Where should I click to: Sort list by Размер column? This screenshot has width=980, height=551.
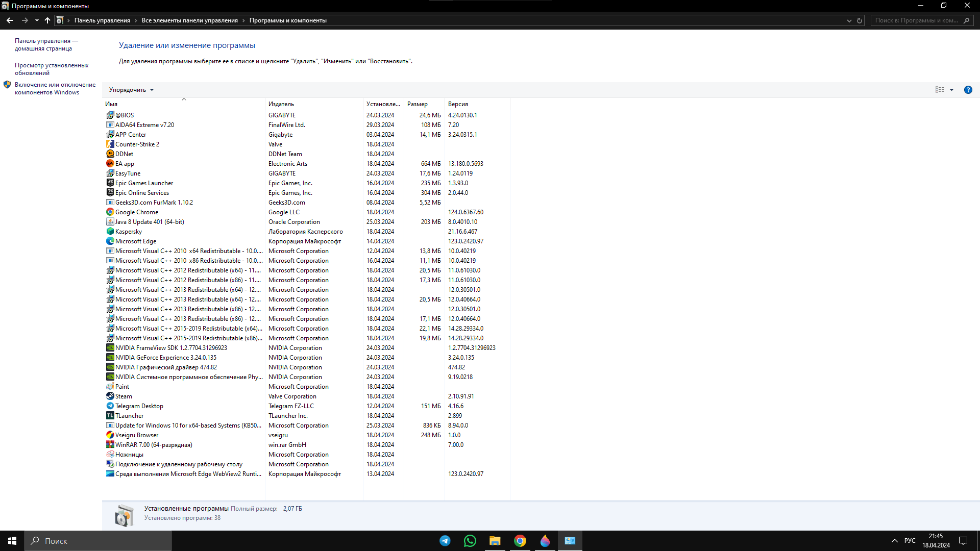(424, 104)
